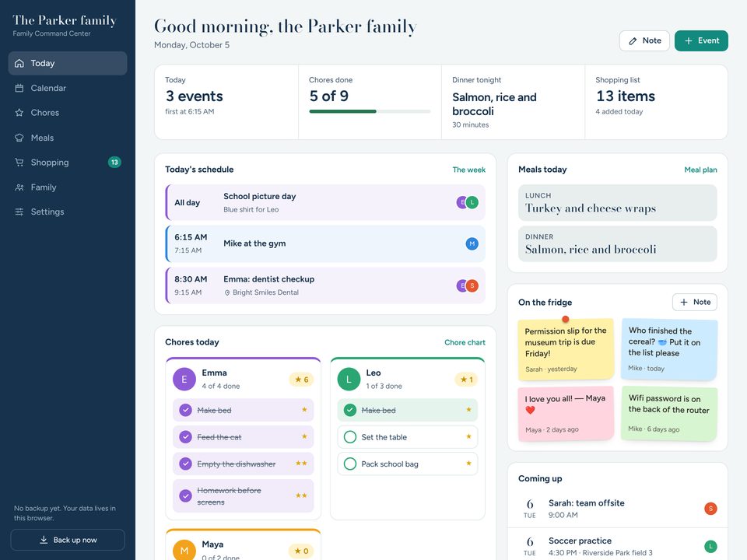
Task: Click the Shopping cart icon in sidebar
Action: 19,163
